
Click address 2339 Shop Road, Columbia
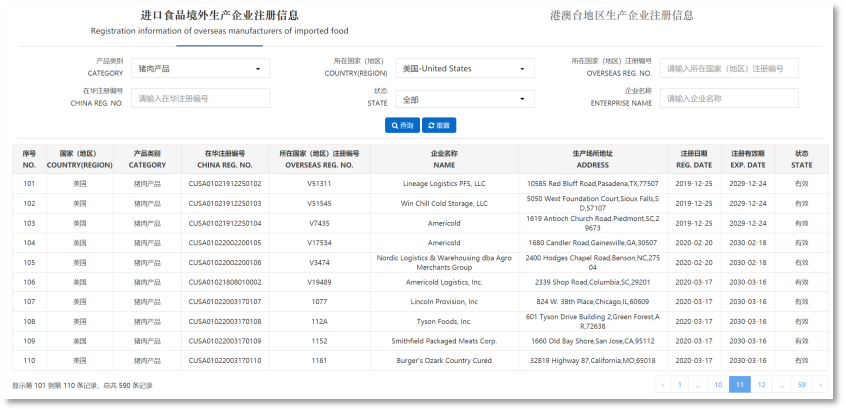click(593, 282)
